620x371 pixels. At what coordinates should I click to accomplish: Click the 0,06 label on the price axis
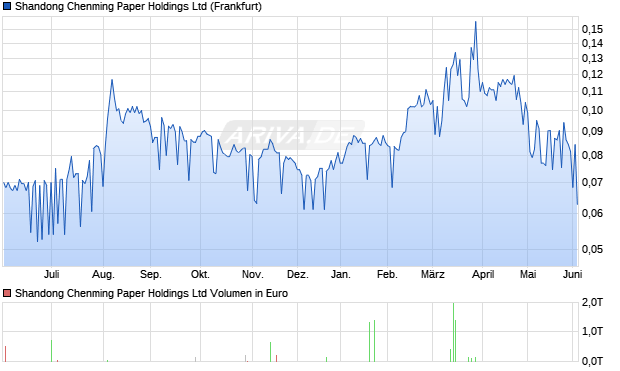[x=592, y=214]
